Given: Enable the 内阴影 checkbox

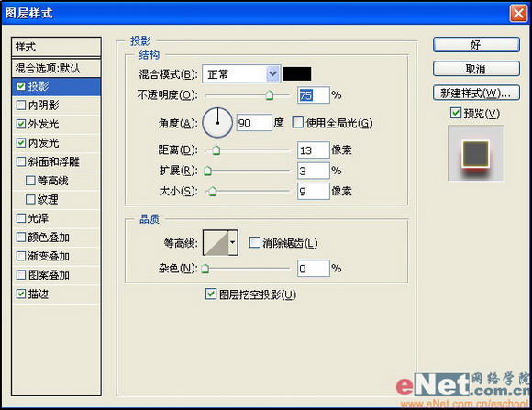Looking at the screenshot, I should (x=21, y=105).
